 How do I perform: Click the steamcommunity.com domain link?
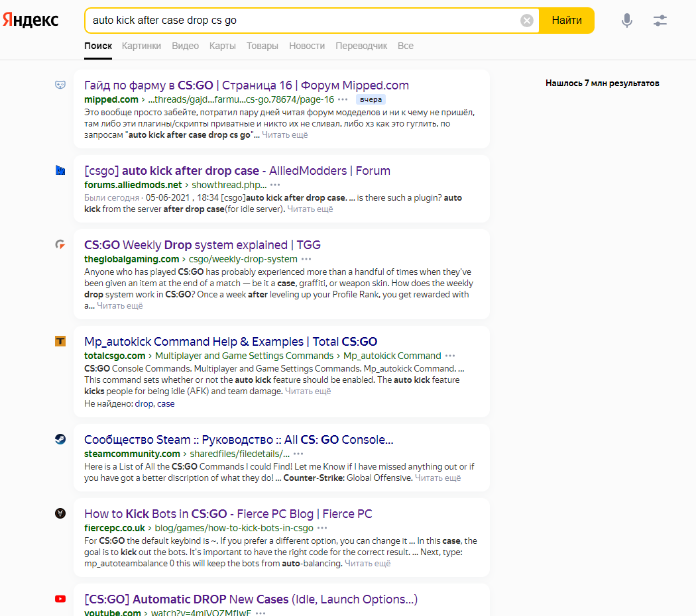click(132, 454)
